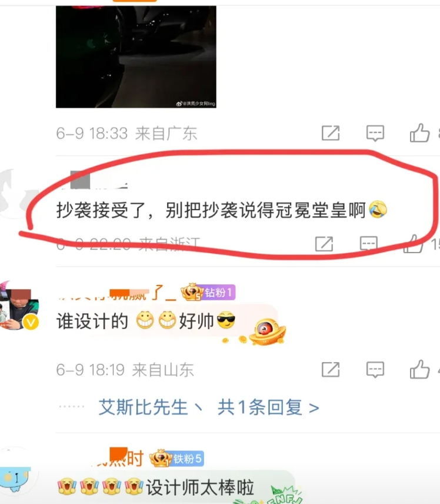Tap the gold ingot sticker on comment
Screen dimensions: 440x504
tap(268, 331)
